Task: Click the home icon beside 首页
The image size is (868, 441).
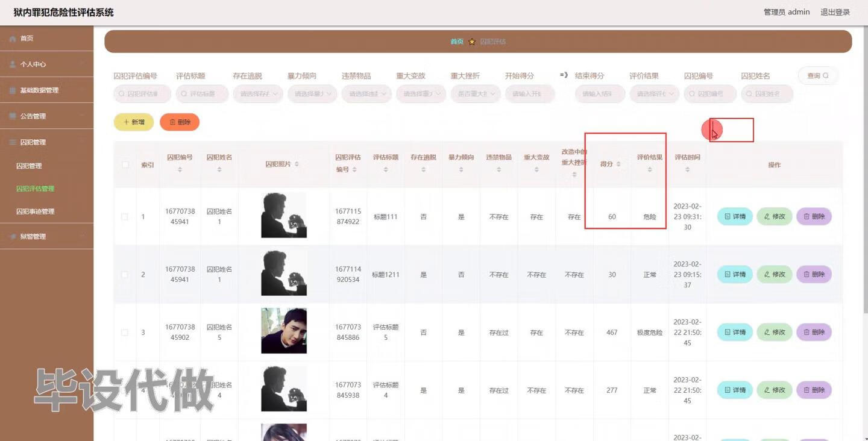Action: click(13, 39)
